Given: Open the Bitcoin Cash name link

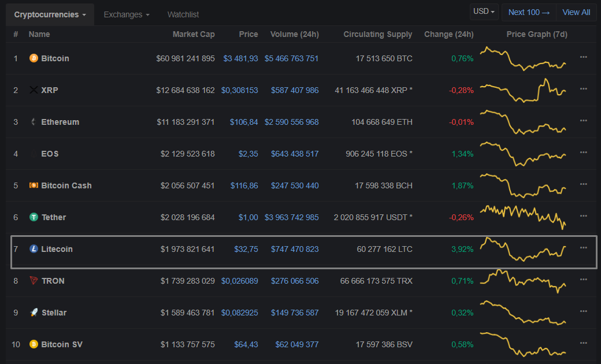Looking at the screenshot, I should [66, 185].
